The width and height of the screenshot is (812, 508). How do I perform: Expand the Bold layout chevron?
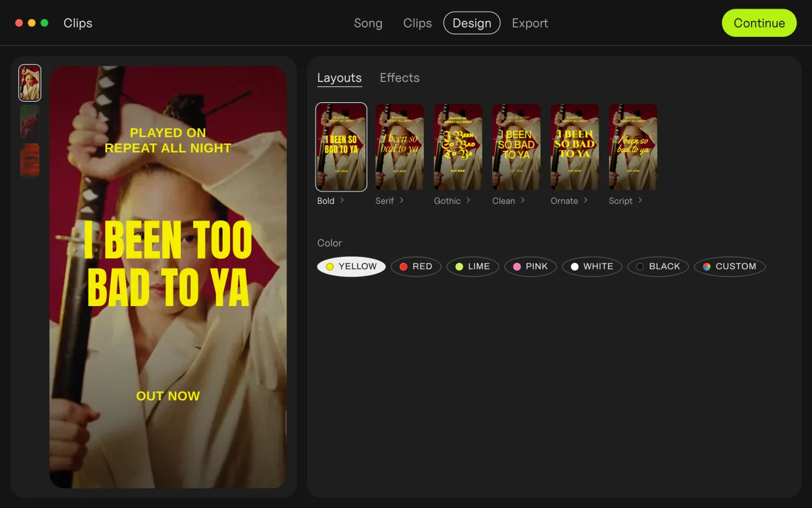click(342, 200)
